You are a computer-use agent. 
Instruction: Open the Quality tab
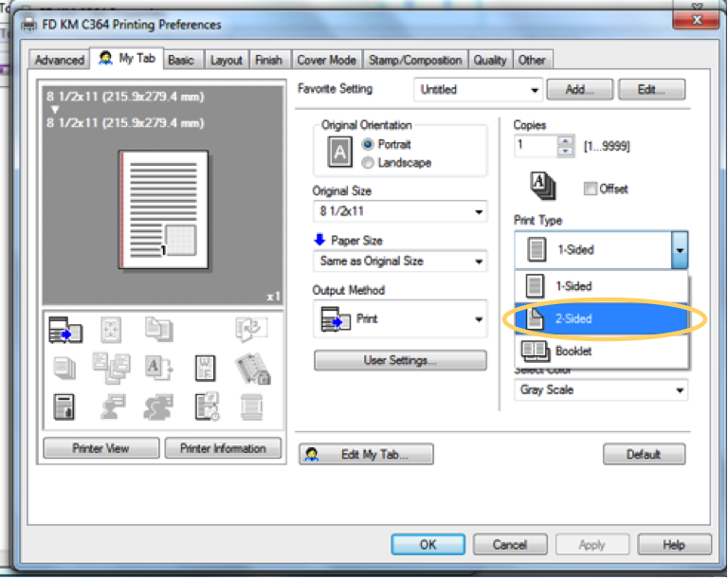click(x=490, y=60)
